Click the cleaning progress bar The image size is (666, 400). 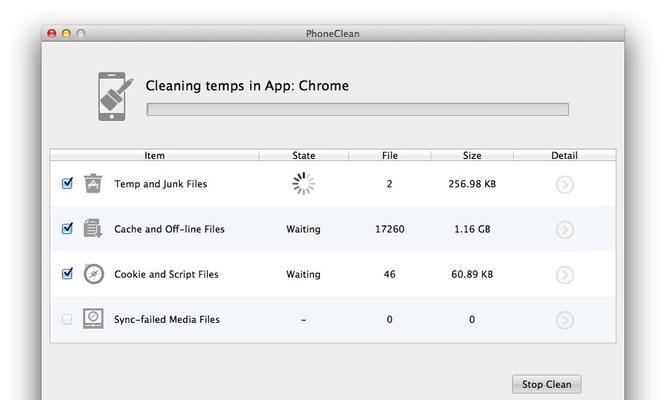(358, 109)
